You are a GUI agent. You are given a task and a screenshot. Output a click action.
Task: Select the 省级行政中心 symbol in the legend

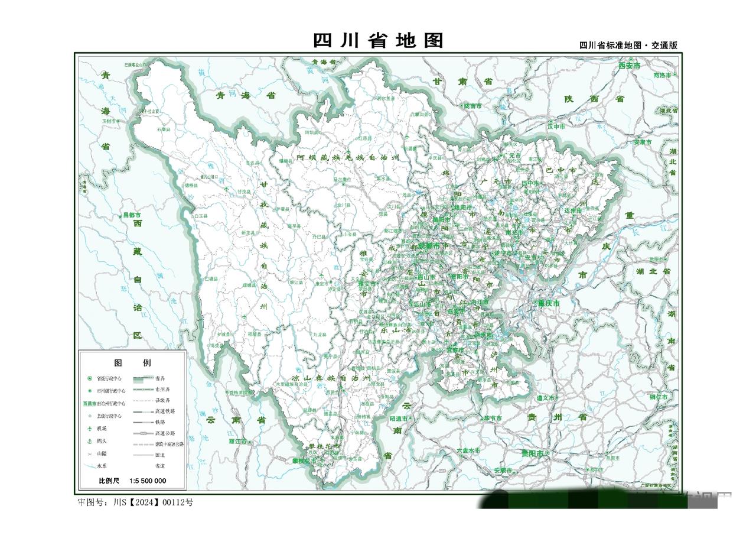[90, 378]
